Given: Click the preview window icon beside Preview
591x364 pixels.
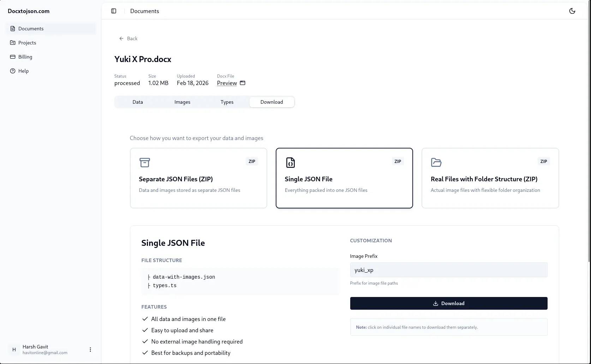Looking at the screenshot, I should click(x=243, y=83).
